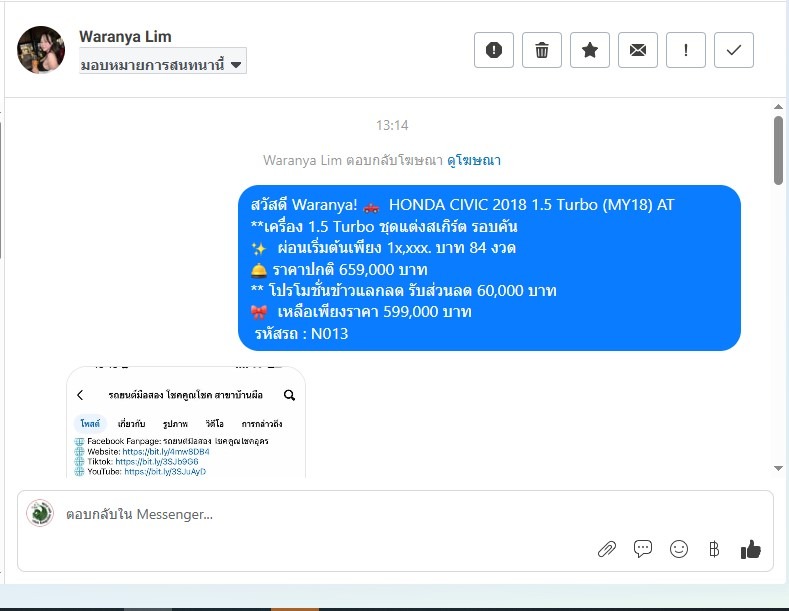Click the HONDA CIVIC 2018 message bubble
The height and width of the screenshot is (611, 789).
489,268
